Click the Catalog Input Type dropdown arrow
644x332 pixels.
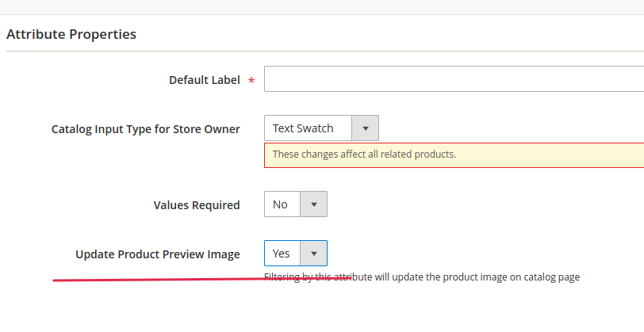pyautogui.click(x=365, y=128)
